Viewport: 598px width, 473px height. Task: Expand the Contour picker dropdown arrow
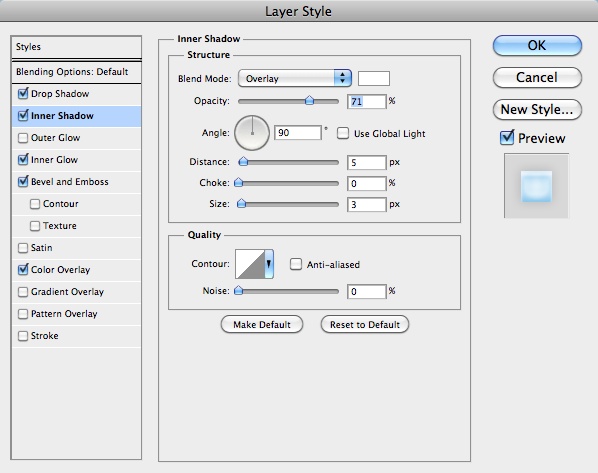(269, 264)
